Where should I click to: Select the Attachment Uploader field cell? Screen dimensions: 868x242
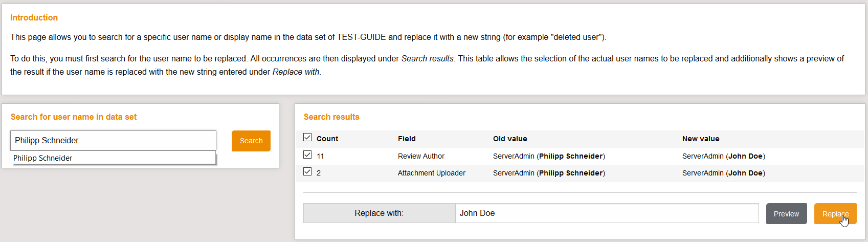(x=431, y=173)
